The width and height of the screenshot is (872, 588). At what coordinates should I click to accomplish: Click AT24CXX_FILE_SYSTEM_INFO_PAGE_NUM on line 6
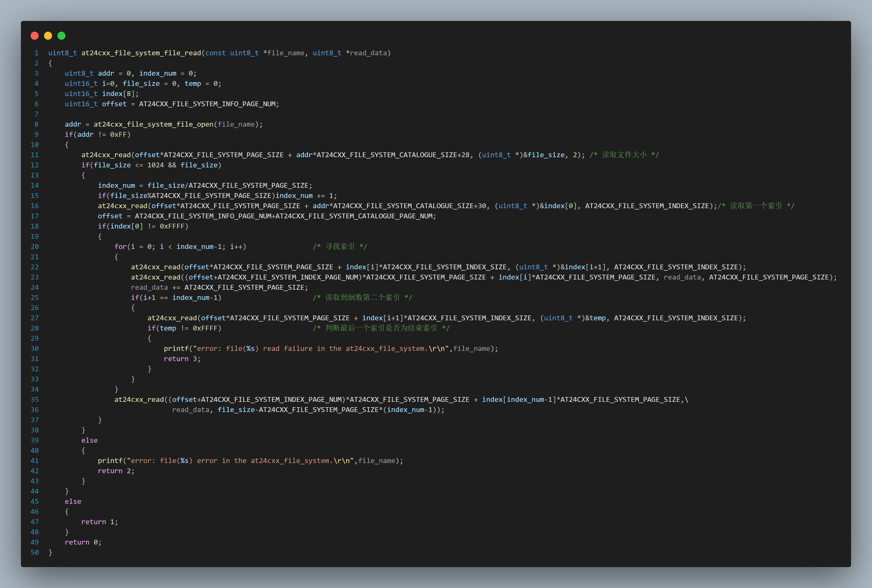(x=207, y=104)
